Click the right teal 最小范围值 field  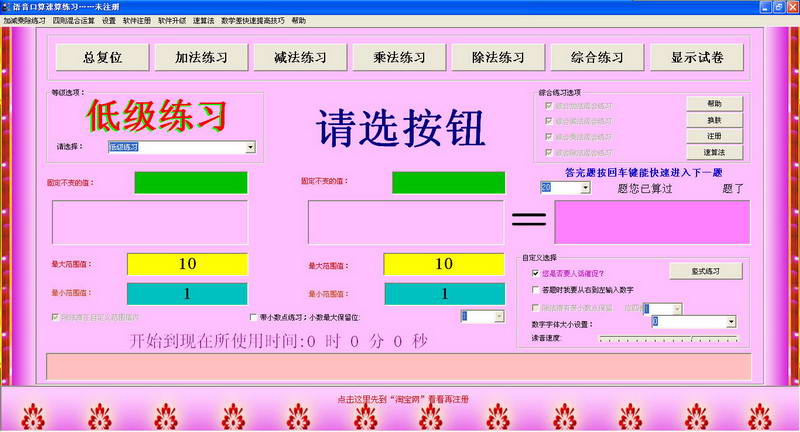(x=444, y=294)
